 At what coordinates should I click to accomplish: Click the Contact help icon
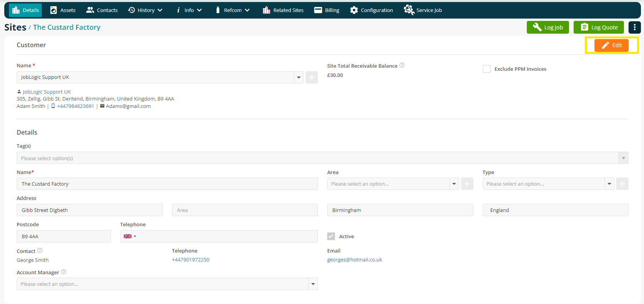(x=40, y=251)
